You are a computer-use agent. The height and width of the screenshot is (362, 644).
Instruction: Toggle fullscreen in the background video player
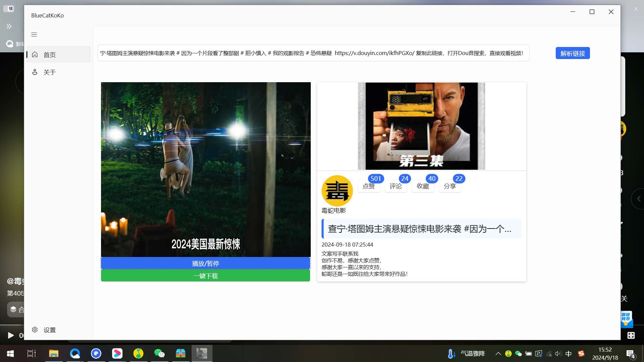(631, 335)
